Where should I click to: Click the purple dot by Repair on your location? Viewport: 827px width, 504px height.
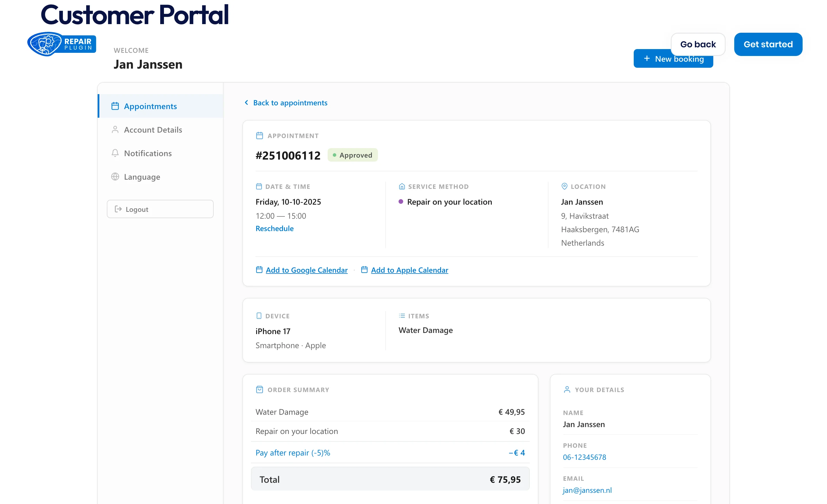point(401,202)
